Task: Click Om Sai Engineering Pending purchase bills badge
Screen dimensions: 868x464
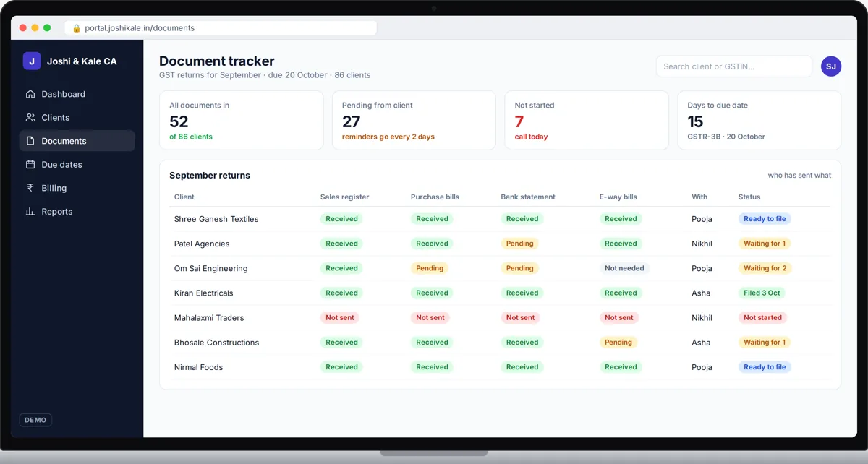Action: pyautogui.click(x=430, y=268)
